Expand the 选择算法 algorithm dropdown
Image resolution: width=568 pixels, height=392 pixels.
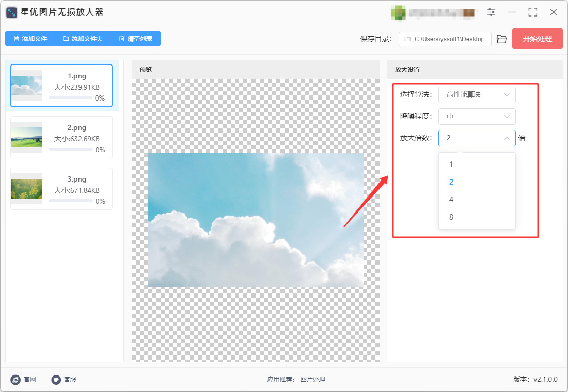pos(477,95)
